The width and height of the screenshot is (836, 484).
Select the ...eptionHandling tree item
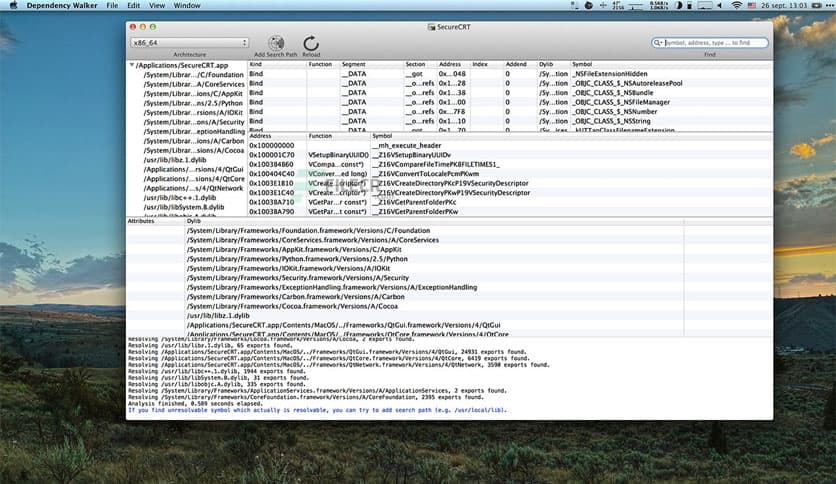tap(194, 131)
